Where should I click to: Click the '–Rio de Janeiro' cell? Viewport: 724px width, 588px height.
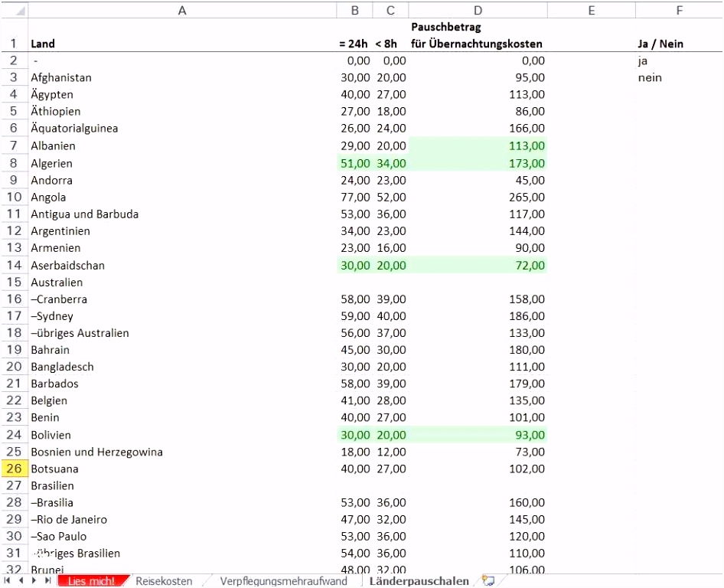pos(182,519)
